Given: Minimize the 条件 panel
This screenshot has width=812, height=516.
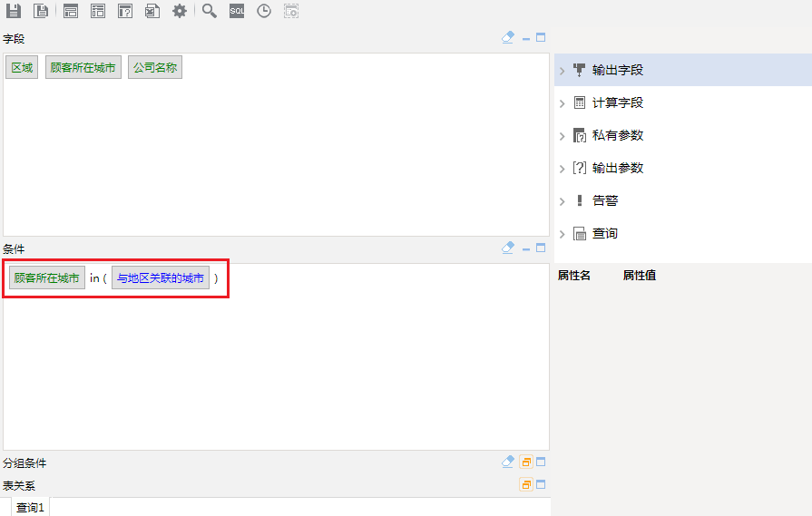Looking at the screenshot, I should click(x=526, y=249).
